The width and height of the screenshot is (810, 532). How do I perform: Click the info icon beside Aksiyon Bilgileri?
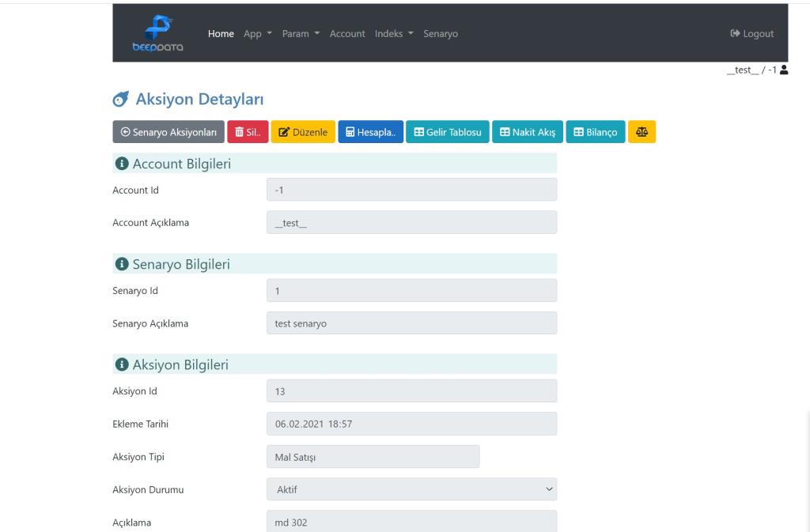[x=121, y=365]
